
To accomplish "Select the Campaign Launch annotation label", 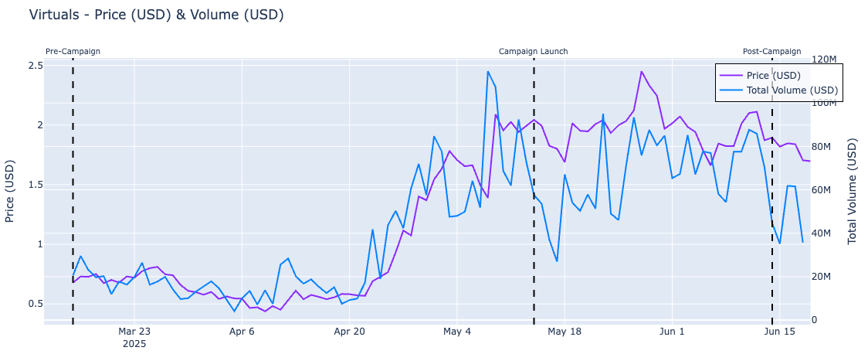I will click(x=533, y=52).
